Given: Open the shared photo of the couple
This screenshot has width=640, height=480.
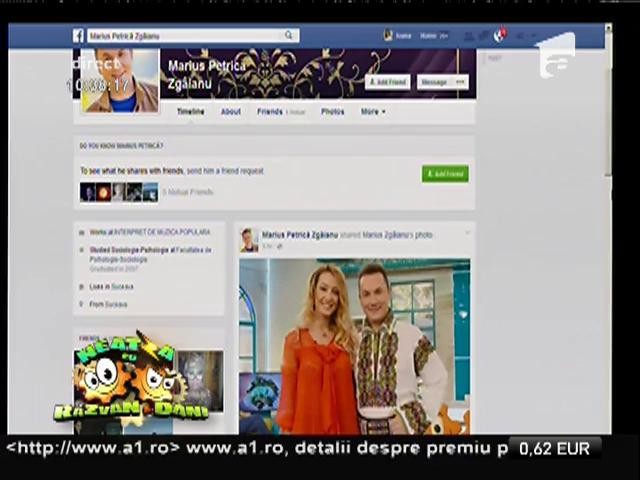Looking at the screenshot, I should (x=355, y=346).
